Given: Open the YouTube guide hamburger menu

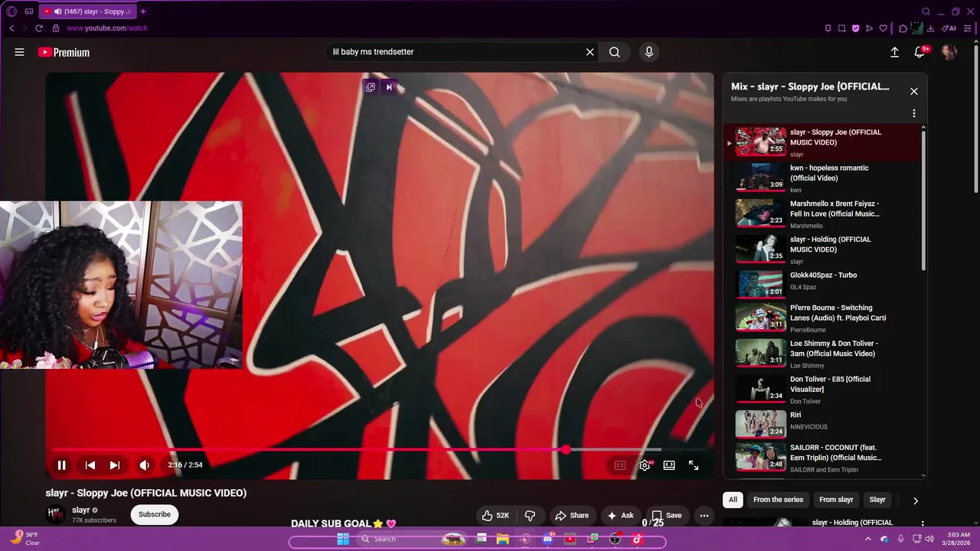Looking at the screenshot, I should (x=19, y=52).
